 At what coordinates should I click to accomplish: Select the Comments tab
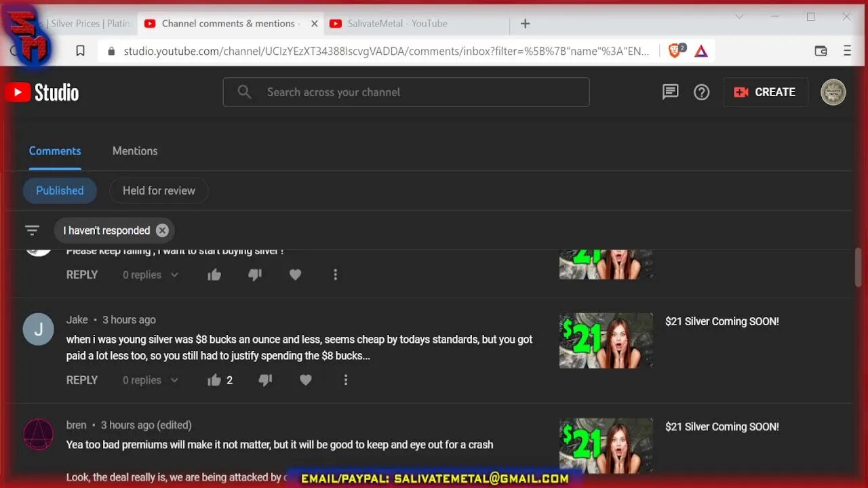pos(55,151)
